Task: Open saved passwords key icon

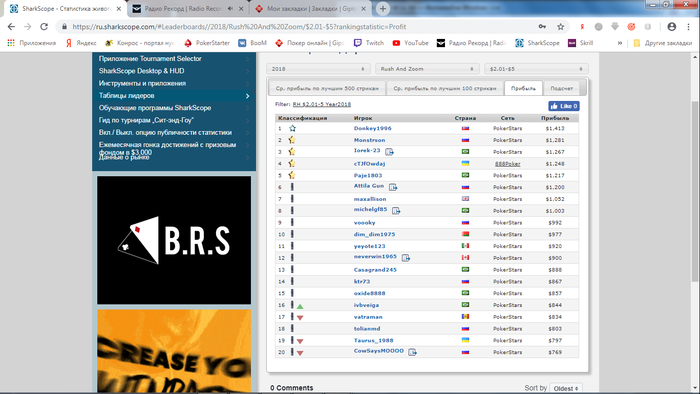Action: tap(542, 27)
